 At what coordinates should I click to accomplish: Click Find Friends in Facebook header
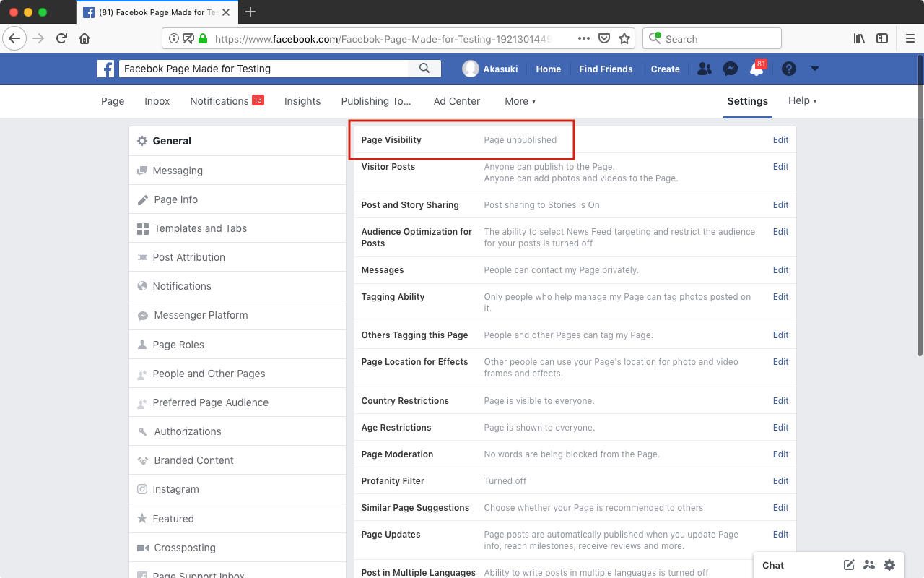(x=606, y=69)
